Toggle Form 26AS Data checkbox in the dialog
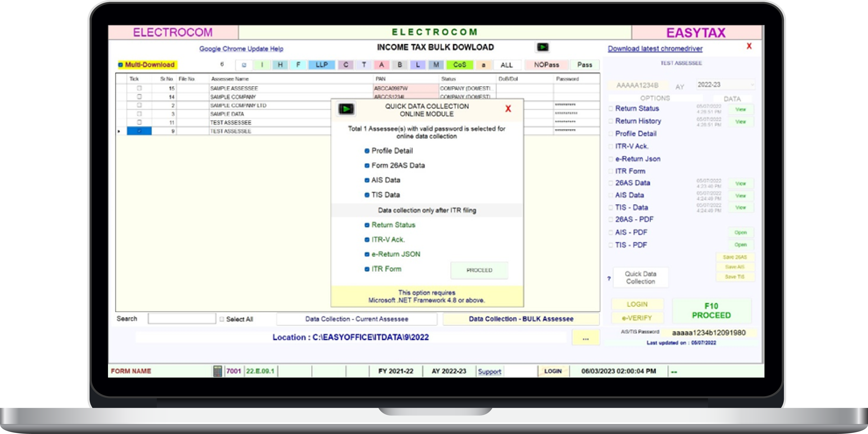The height and width of the screenshot is (434, 868). click(367, 165)
